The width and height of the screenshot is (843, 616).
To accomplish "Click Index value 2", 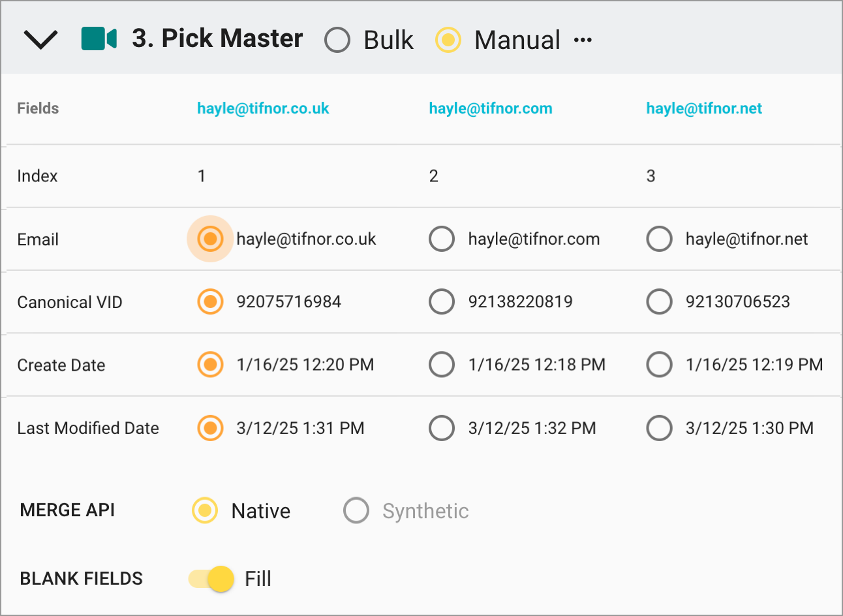I will [433, 176].
